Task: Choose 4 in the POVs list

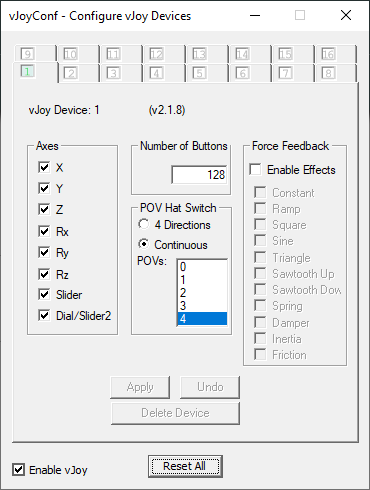Action: (x=202, y=319)
